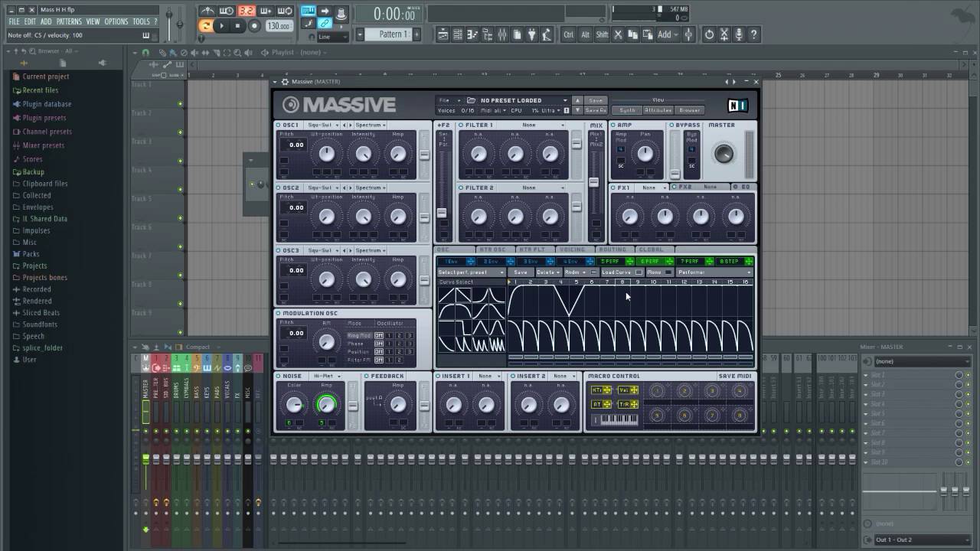Select the 5 PERF modulation tab
The image size is (980, 551).
(610, 262)
